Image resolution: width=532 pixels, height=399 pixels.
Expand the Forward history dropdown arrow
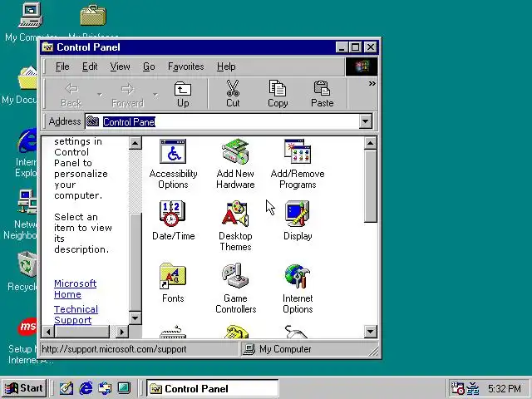[155, 94]
